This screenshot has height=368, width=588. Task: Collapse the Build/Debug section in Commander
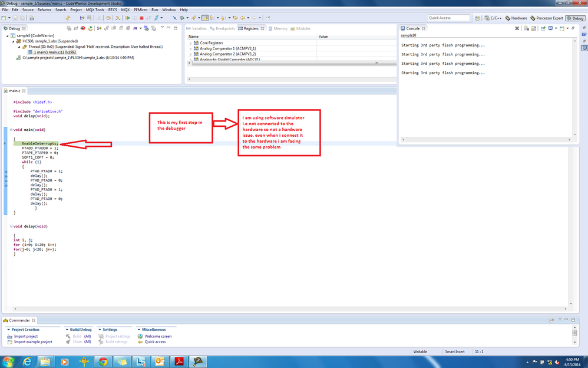(67, 330)
